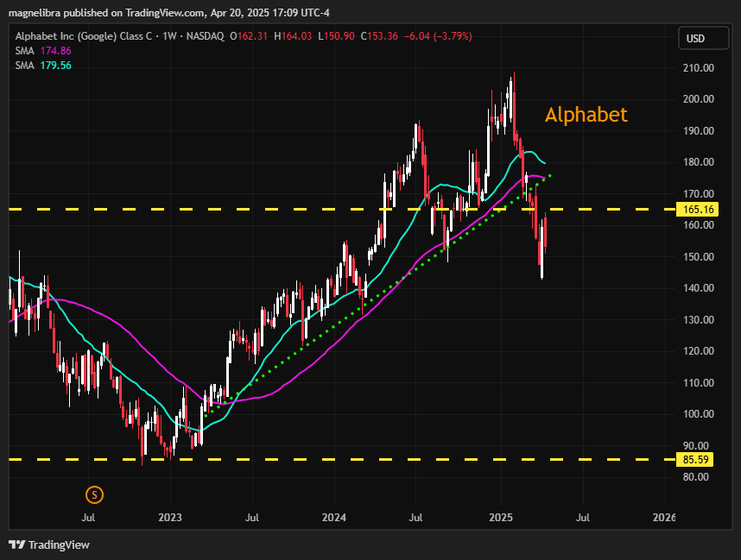Click the TradingView wordmark at bottom

[x=59, y=544]
